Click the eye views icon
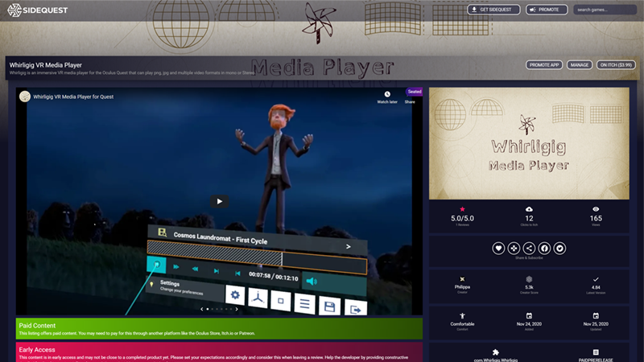Screen dimensions: 644x362 tap(596, 209)
